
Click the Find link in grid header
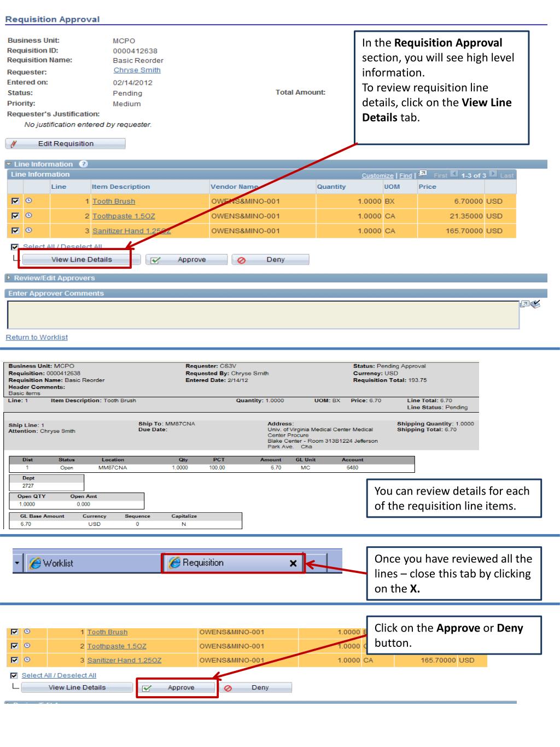click(x=405, y=176)
